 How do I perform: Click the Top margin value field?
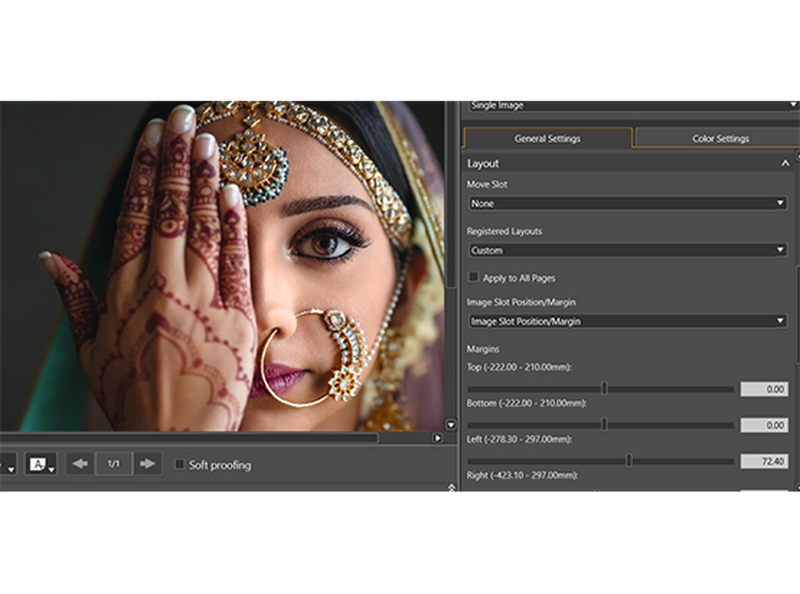(x=764, y=389)
